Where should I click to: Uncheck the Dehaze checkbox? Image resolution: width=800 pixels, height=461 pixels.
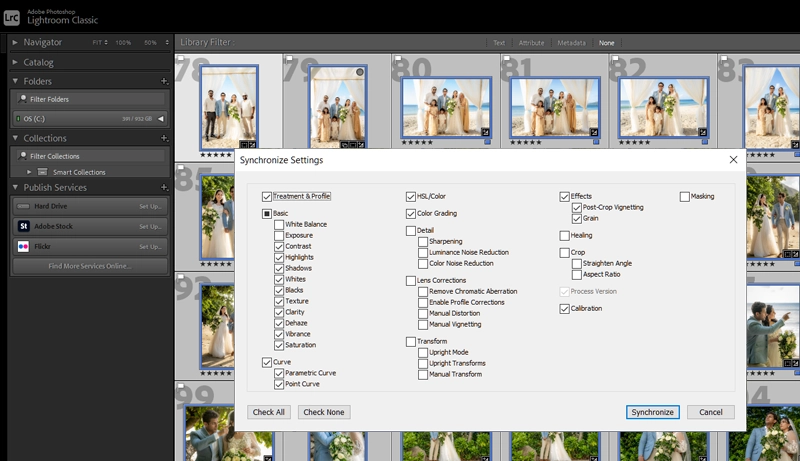tap(279, 323)
